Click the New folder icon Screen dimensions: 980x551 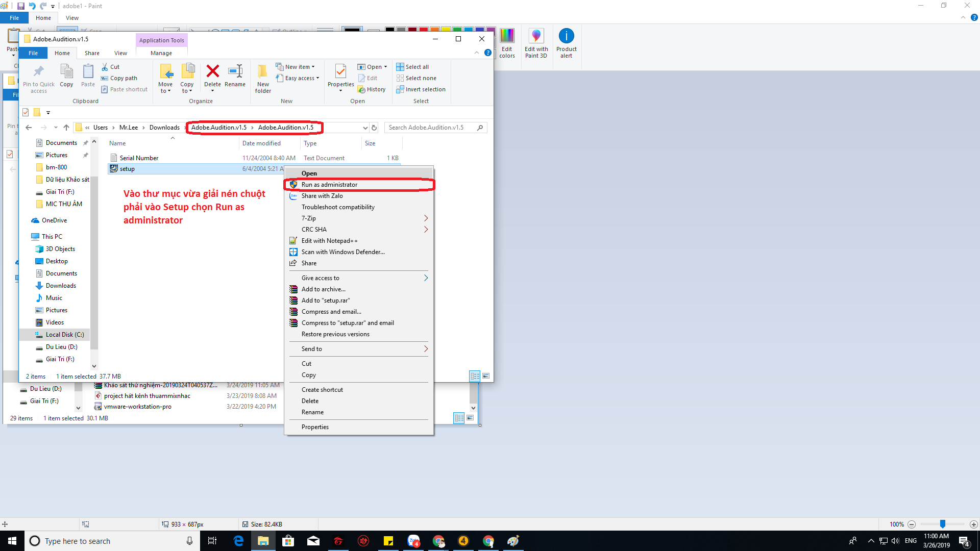263,71
